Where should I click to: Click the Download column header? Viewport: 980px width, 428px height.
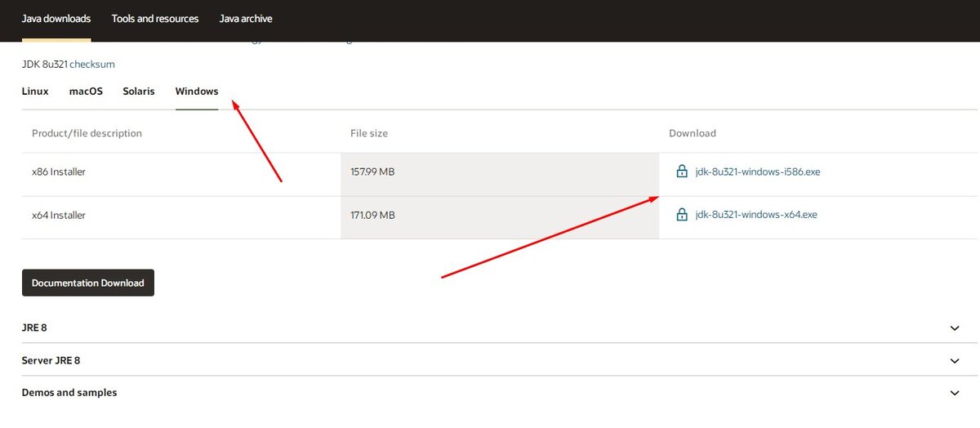pyautogui.click(x=693, y=133)
